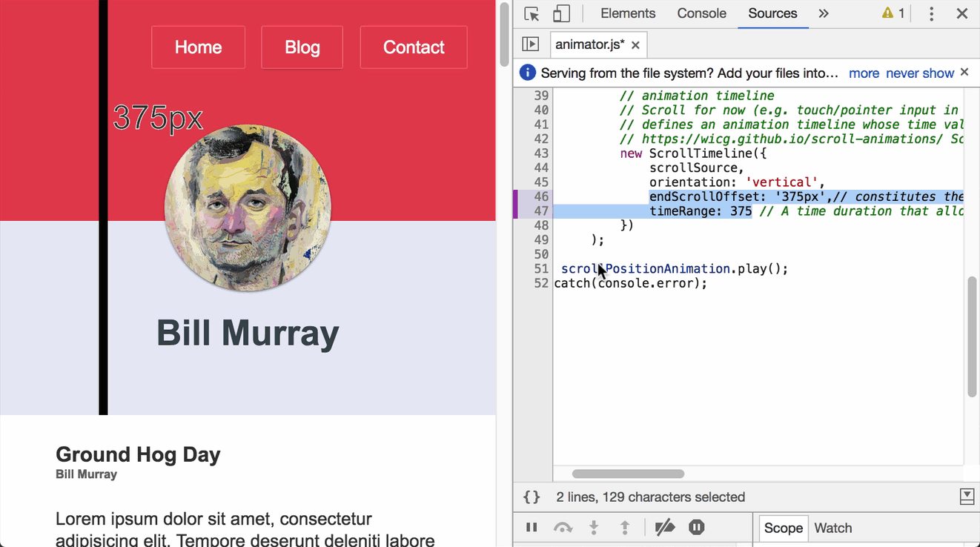Open the Elements panel tab
This screenshot has width=980, height=547.
coord(628,13)
